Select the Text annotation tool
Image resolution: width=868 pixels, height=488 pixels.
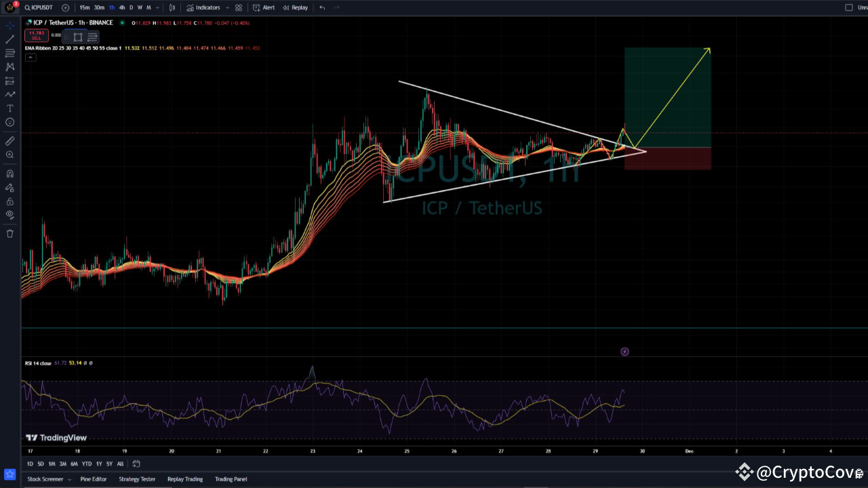point(9,108)
